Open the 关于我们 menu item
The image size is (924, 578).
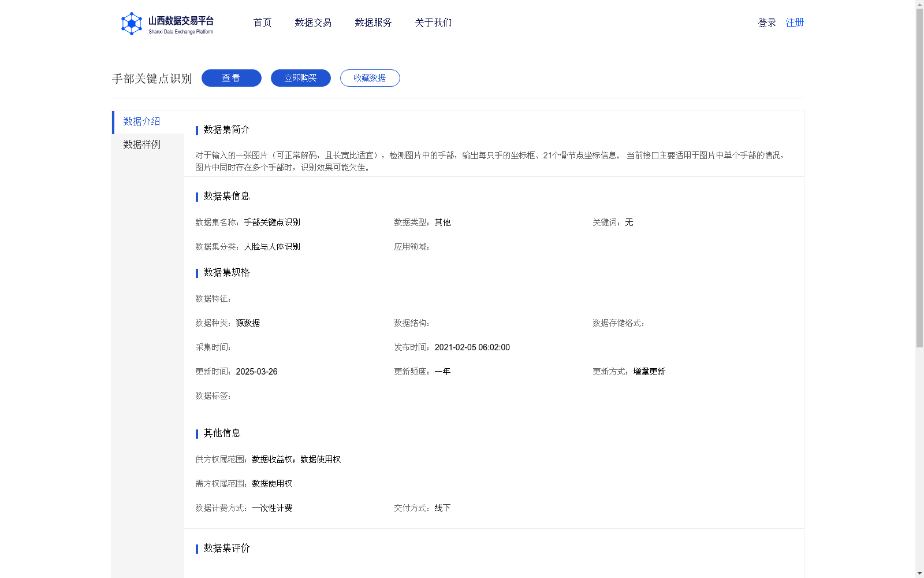(x=433, y=23)
